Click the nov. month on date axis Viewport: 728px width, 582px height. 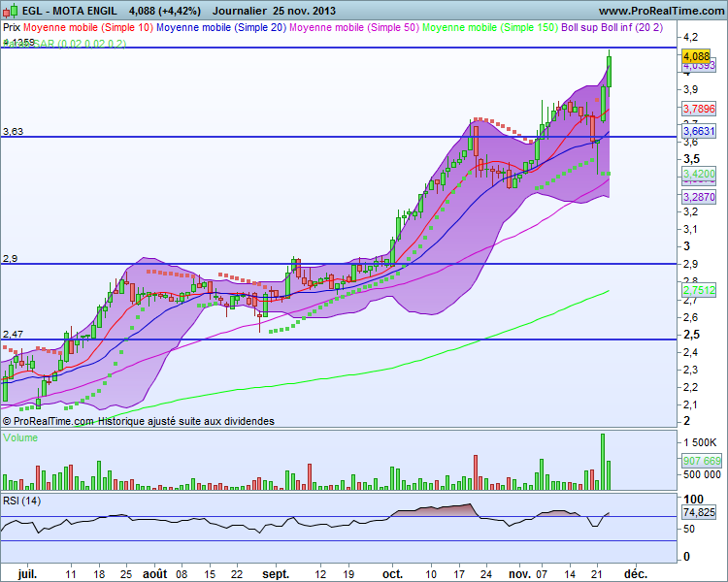click(520, 574)
